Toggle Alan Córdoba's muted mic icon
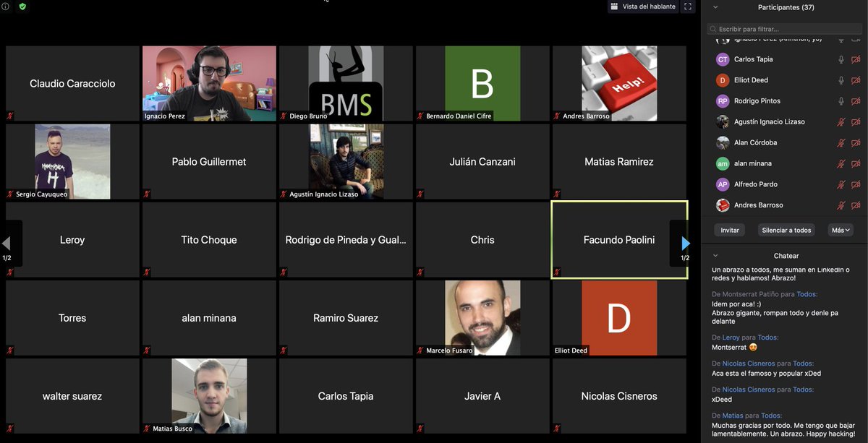This screenshot has height=443, width=868. (841, 143)
